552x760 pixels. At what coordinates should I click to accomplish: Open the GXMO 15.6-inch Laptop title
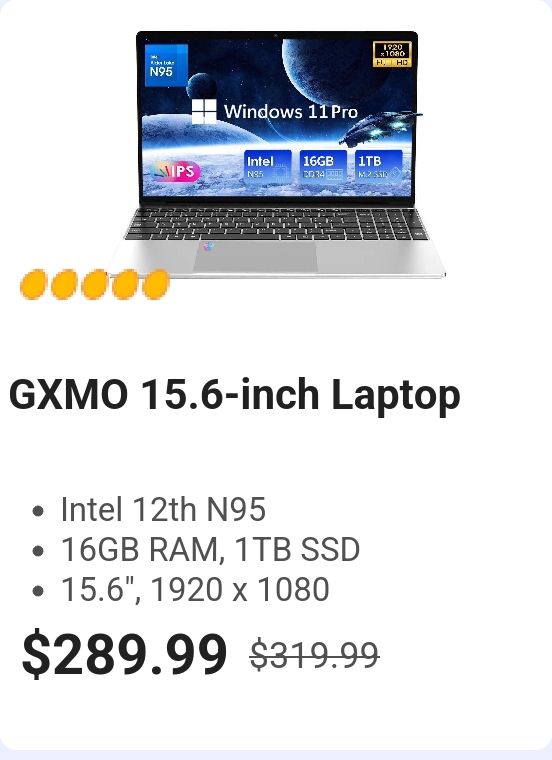235,395
